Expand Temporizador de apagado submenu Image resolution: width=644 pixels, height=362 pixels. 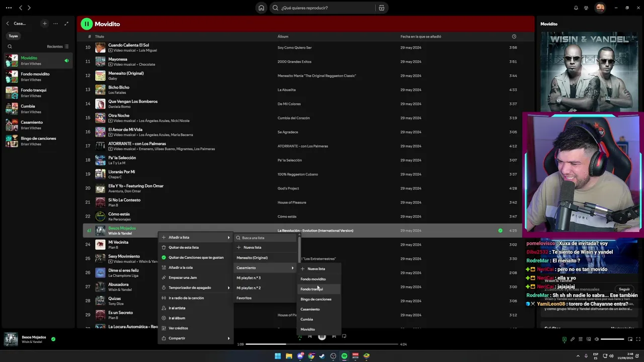pyautogui.click(x=196, y=288)
